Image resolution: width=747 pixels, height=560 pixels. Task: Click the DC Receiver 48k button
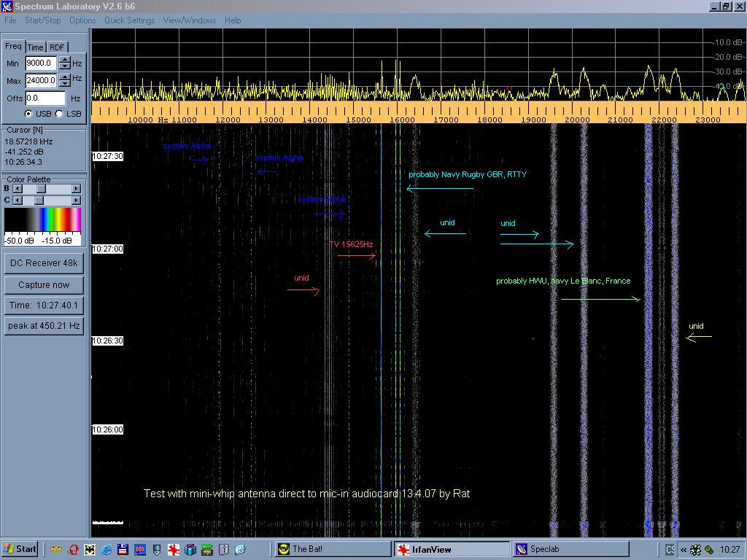tap(44, 263)
